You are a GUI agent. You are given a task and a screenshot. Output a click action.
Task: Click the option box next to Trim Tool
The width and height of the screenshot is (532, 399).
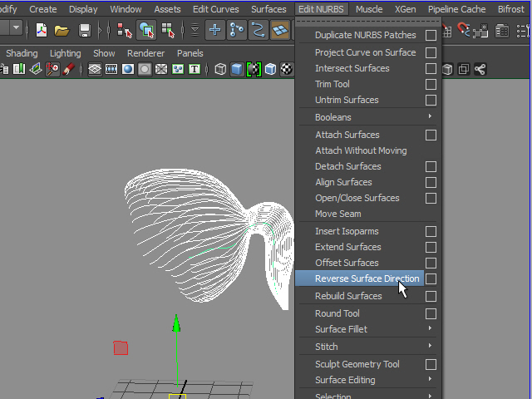pyautogui.click(x=431, y=84)
